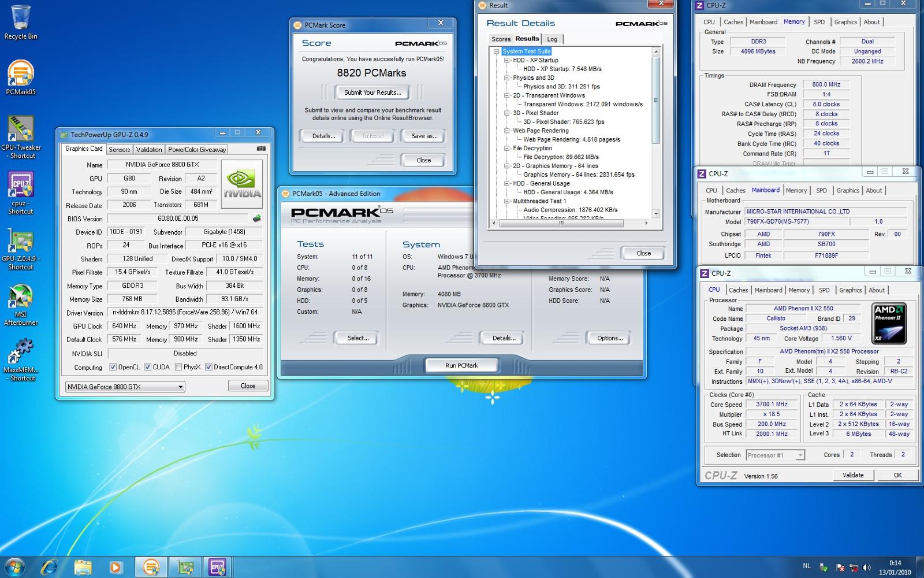The width and height of the screenshot is (924, 578).
Task: Open the GeForce 8800 GTX card dropdown
Action: [x=125, y=387]
